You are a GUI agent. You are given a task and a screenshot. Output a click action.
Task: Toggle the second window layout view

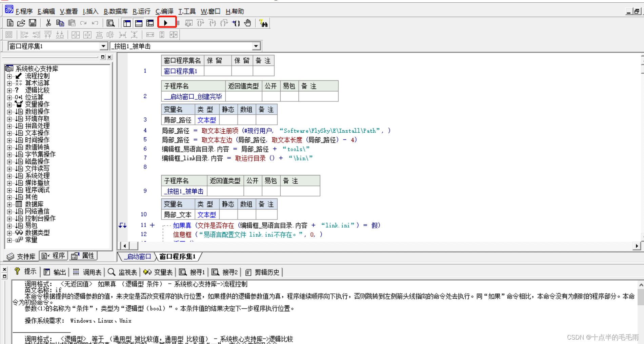click(x=138, y=23)
